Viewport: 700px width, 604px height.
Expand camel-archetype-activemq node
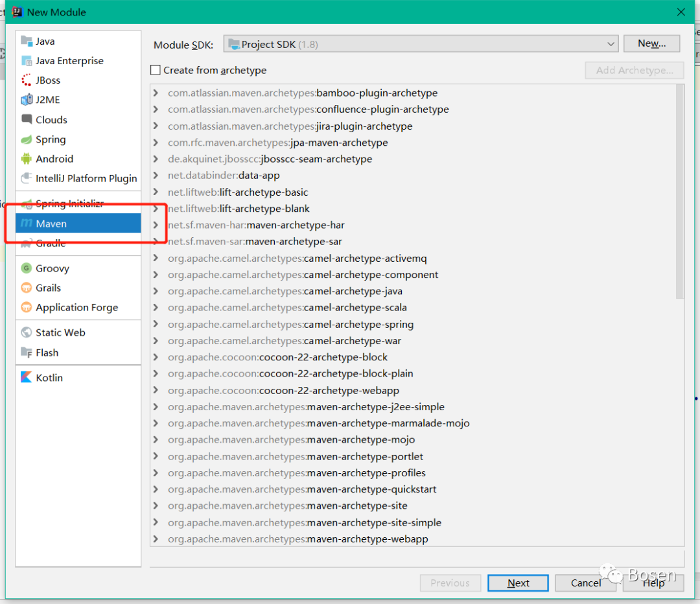(x=156, y=258)
